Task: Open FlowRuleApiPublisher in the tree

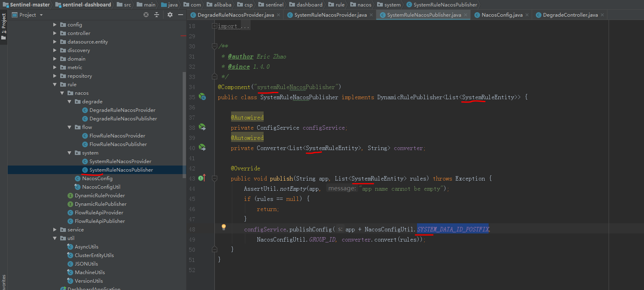Action: pyautogui.click(x=96, y=221)
